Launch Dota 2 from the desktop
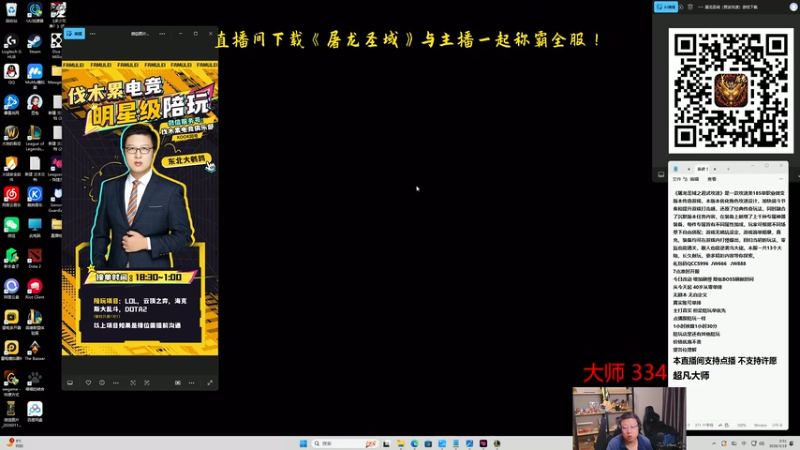Image resolution: width=800 pixels, height=450 pixels. 35,258
